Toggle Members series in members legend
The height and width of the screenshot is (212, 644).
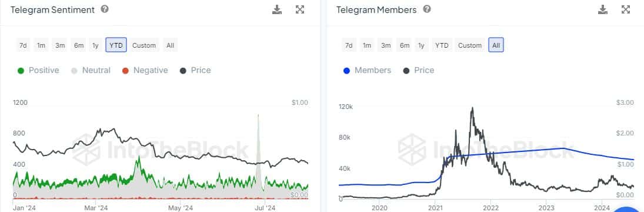(367, 70)
